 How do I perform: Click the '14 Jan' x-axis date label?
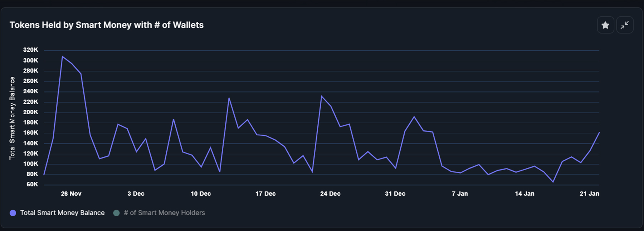[x=525, y=194]
